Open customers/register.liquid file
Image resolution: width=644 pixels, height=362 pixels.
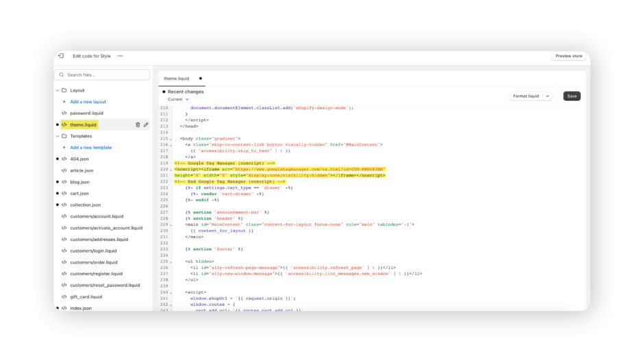tap(96, 274)
